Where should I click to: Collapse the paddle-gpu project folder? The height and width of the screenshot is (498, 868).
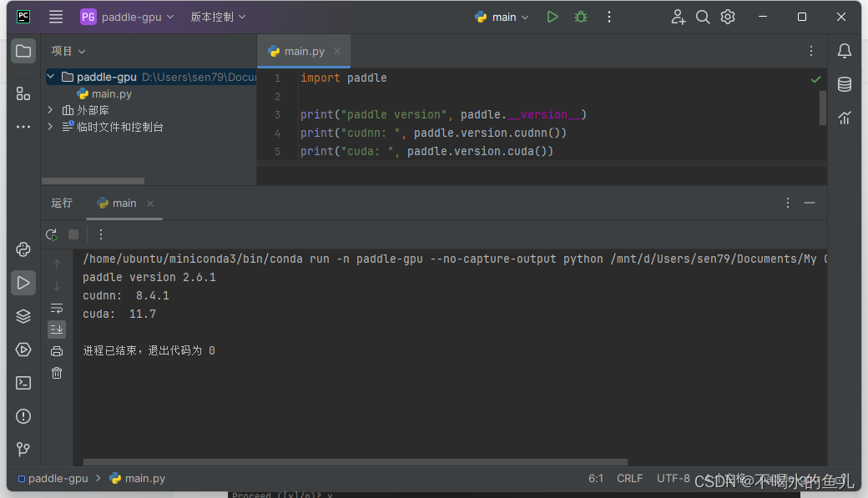click(50, 76)
